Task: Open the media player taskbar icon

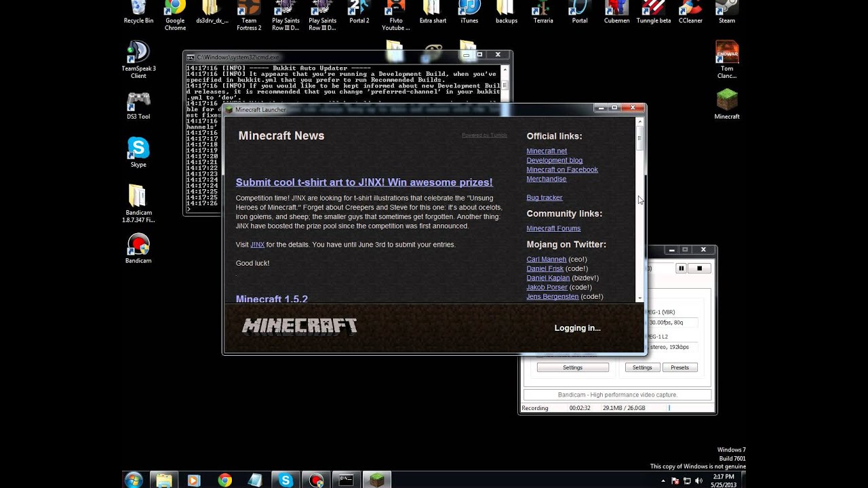Action: (x=194, y=480)
